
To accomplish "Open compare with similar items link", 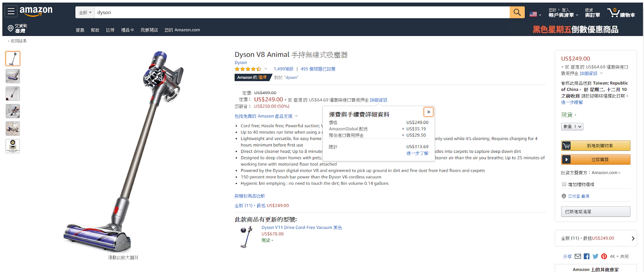I will click(x=250, y=196).
